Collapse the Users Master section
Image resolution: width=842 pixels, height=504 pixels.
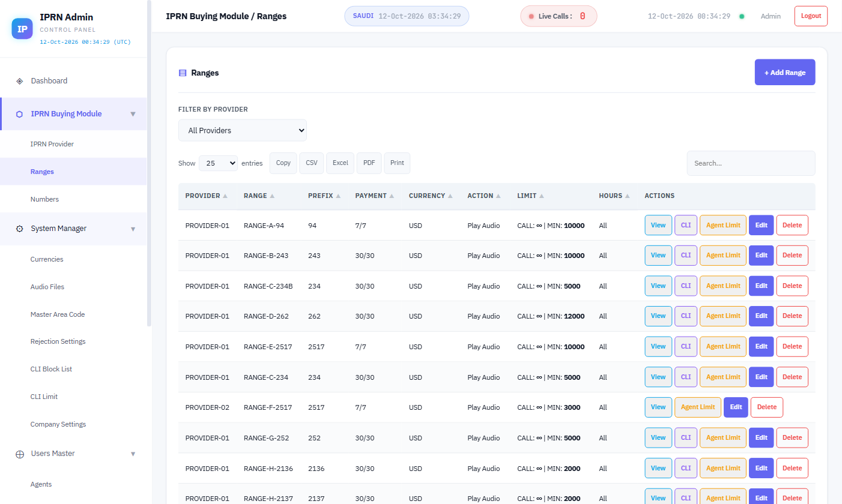(133, 454)
